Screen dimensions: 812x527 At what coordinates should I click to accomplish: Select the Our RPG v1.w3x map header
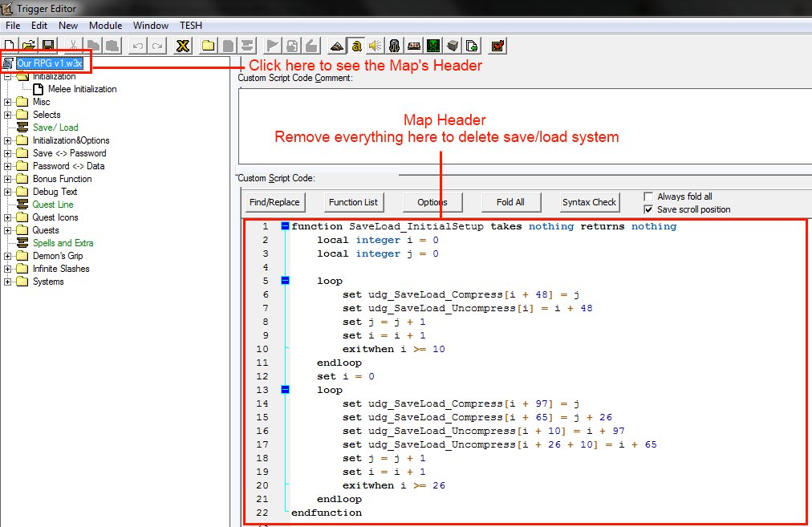[x=50, y=63]
